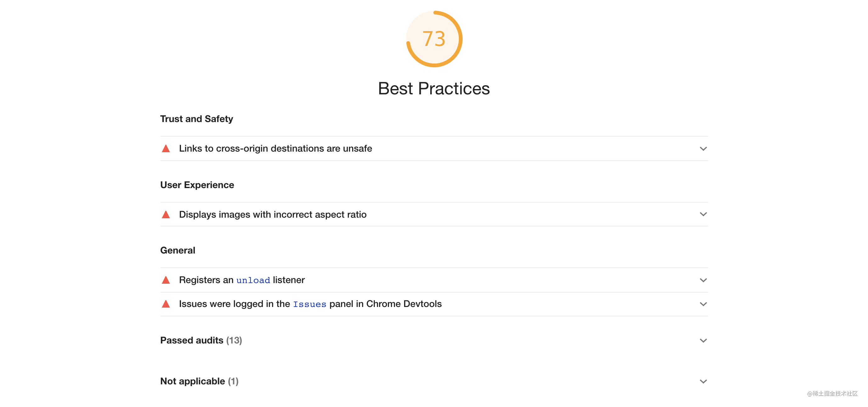This screenshot has width=868, height=407.
Task: Open 'Displays images with incorrect aspect ratio' row
Action: coord(434,215)
